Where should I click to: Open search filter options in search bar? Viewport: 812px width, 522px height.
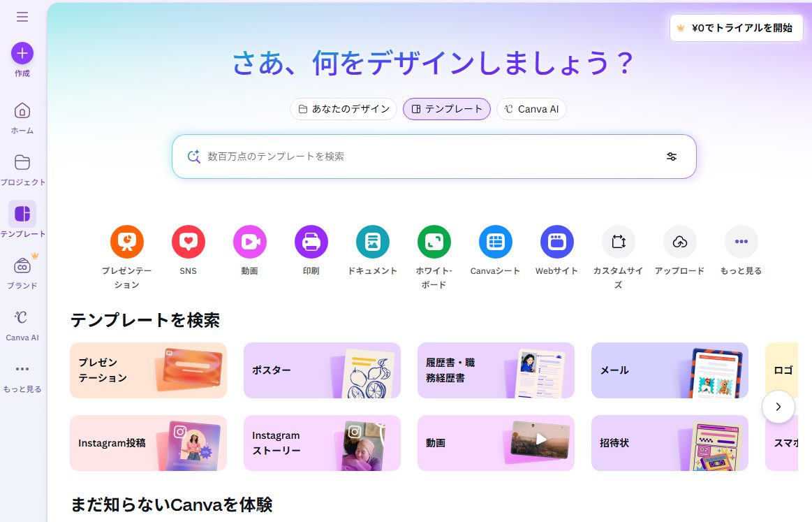coord(672,157)
